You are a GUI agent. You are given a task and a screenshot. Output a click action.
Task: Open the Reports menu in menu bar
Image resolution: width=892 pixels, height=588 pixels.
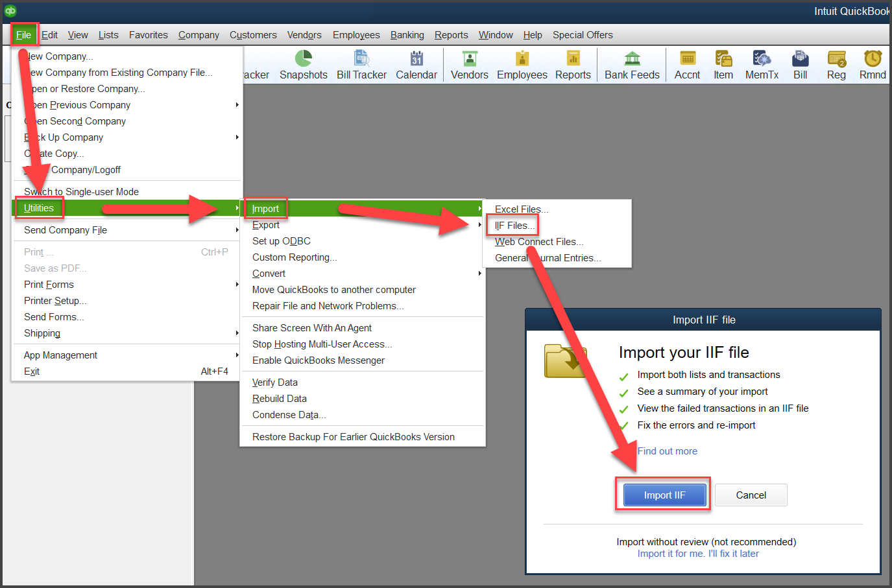coord(452,35)
